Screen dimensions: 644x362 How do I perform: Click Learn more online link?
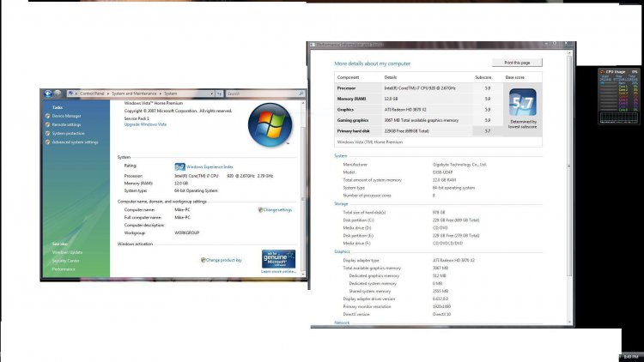pyautogui.click(x=278, y=271)
